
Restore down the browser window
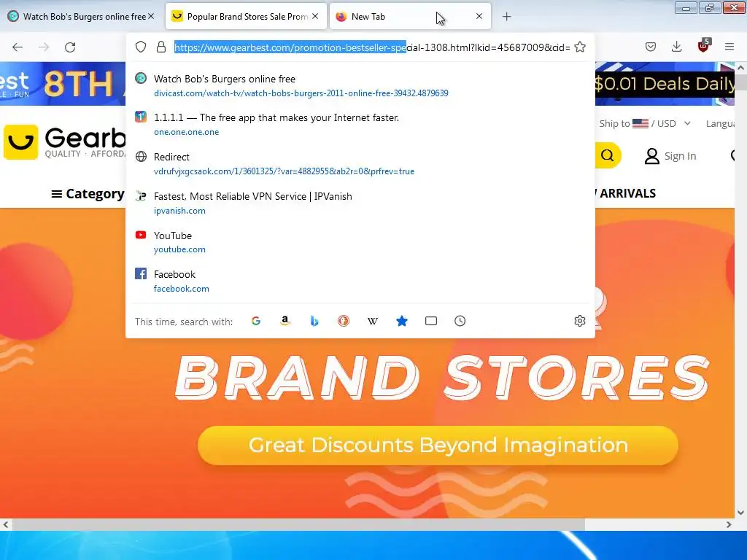(x=709, y=7)
